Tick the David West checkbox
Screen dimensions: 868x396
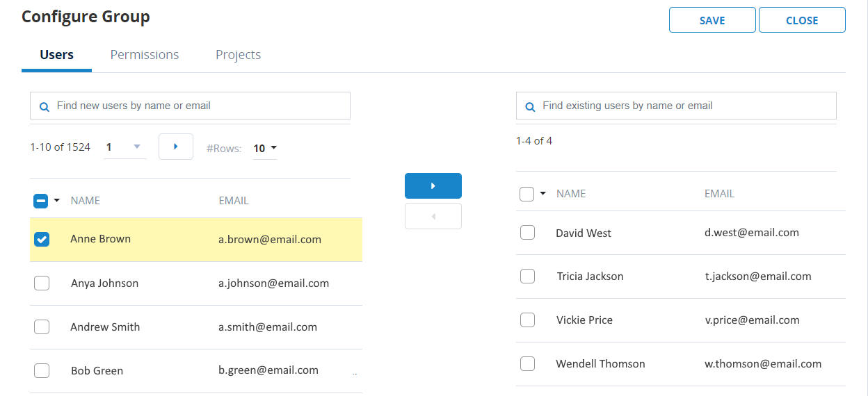pyautogui.click(x=527, y=233)
